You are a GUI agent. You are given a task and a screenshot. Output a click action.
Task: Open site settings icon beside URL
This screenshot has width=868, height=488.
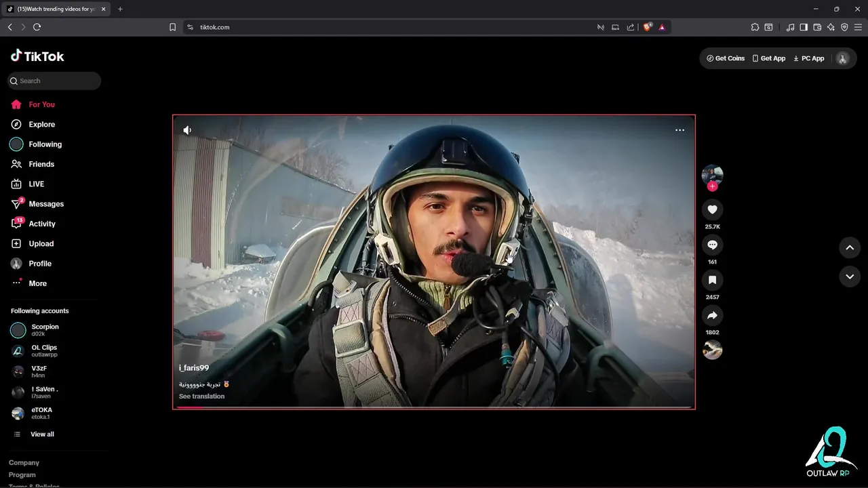coord(190,27)
